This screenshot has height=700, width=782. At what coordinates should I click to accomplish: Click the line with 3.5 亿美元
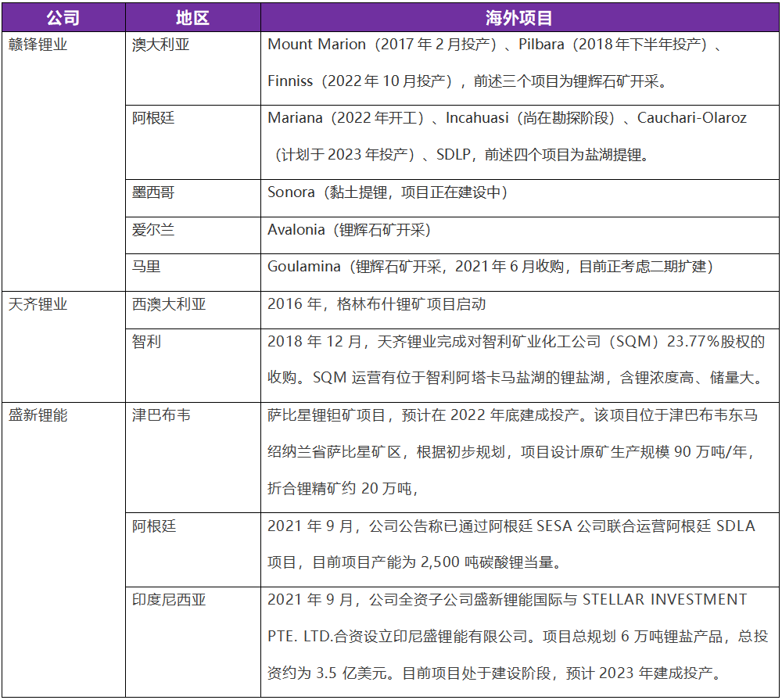click(495, 673)
